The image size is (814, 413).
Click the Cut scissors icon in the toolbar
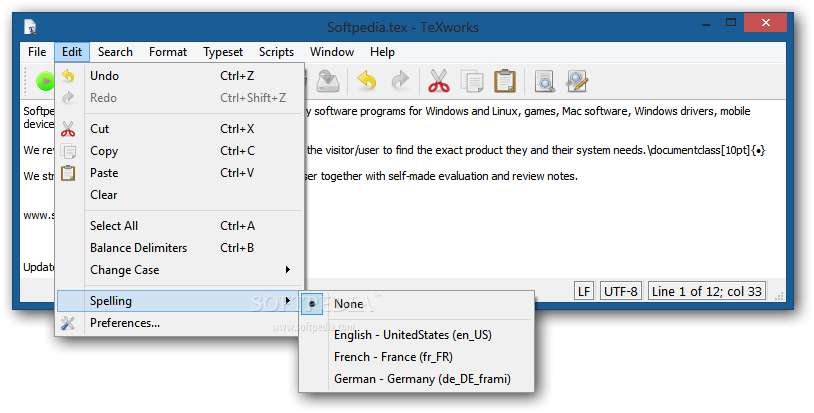coord(439,81)
